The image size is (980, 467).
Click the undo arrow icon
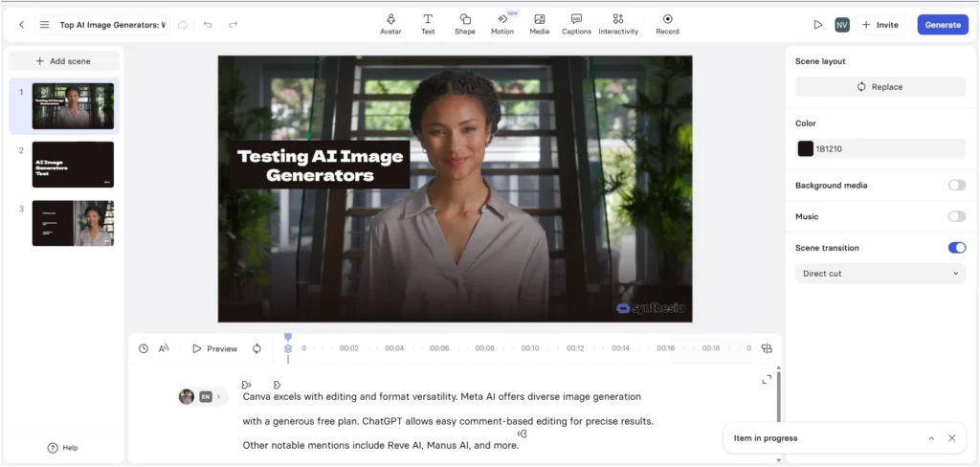pos(208,24)
